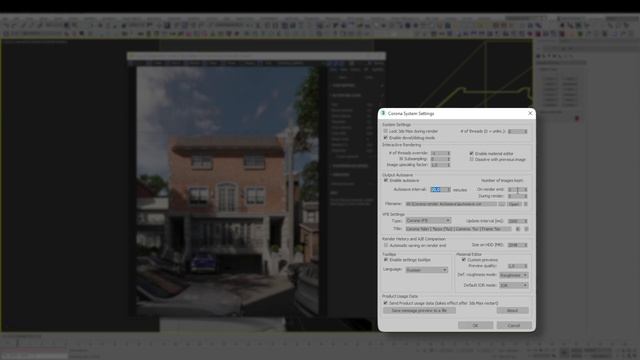Open the Def. roughness mode dropdown

513,275
